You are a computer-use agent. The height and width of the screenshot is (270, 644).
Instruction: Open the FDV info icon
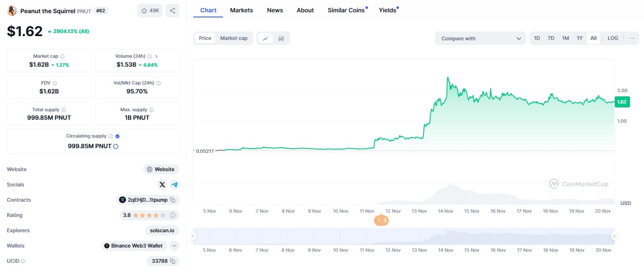(x=55, y=83)
